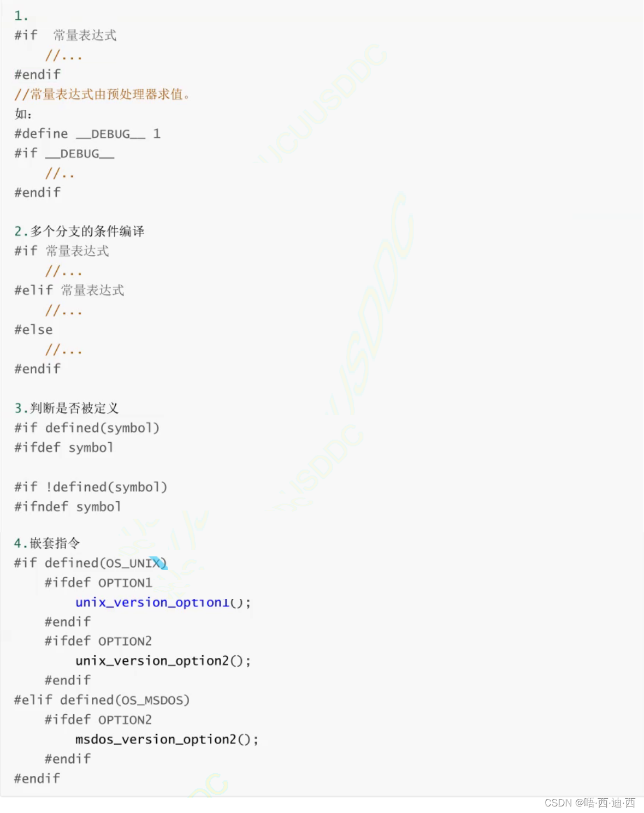The height and width of the screenshot is (813, 644).
Task: Click the orange comment '//常量表达式由预处理器求值。'
Action: point(102,94)
